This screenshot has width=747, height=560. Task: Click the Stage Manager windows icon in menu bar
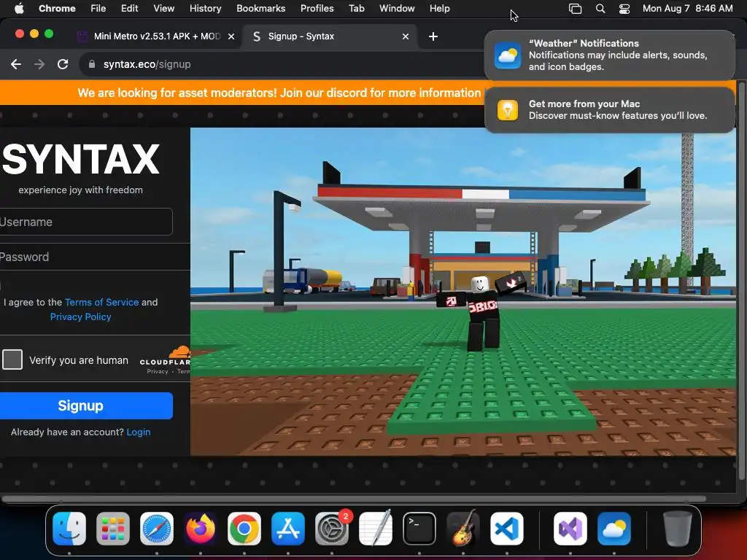click(575, 9)
